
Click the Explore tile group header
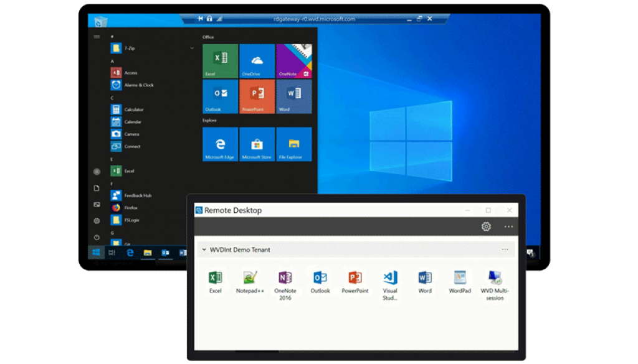[209, 120]
